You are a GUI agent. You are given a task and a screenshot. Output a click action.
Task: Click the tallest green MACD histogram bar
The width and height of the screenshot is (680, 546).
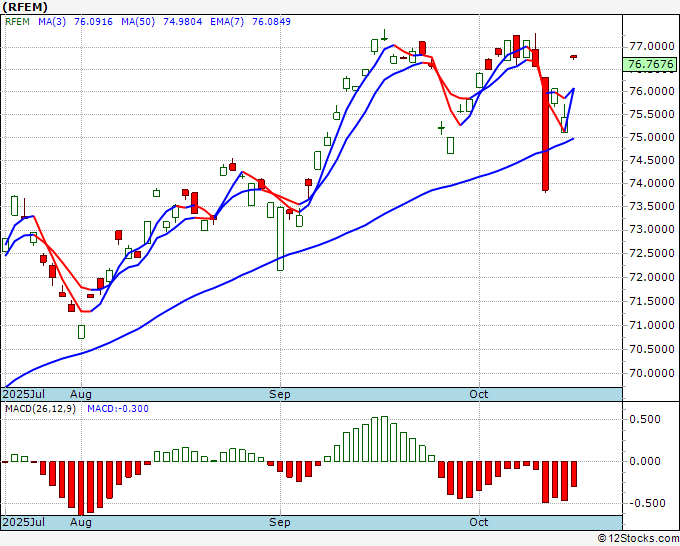(384, 439)
